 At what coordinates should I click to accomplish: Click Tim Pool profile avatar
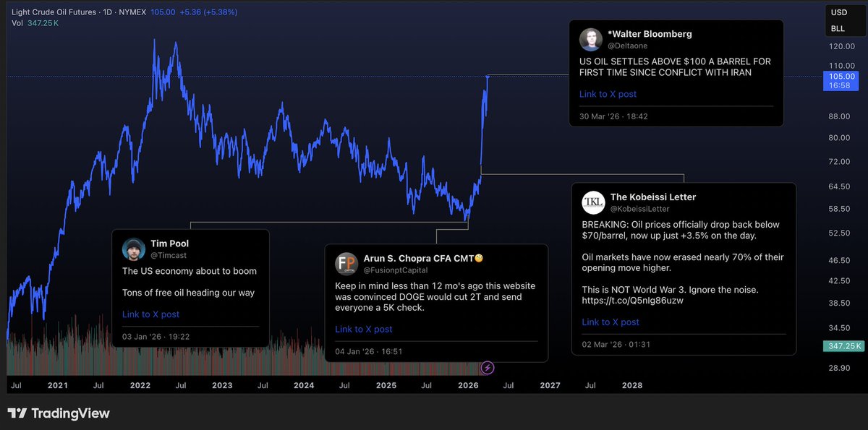pyautogui.click(x=134, y=249)
